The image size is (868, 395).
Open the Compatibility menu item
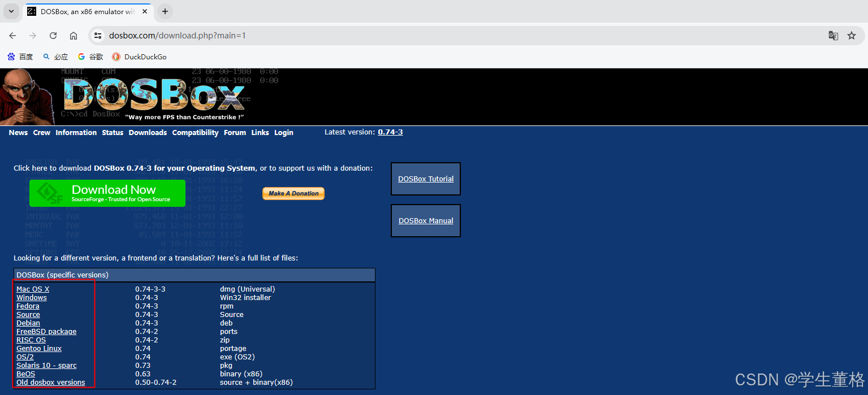coord(195,132)
